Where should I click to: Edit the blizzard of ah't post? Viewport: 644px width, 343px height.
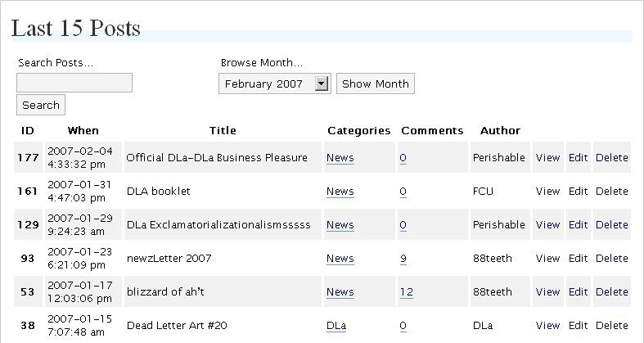coord(578,292)
